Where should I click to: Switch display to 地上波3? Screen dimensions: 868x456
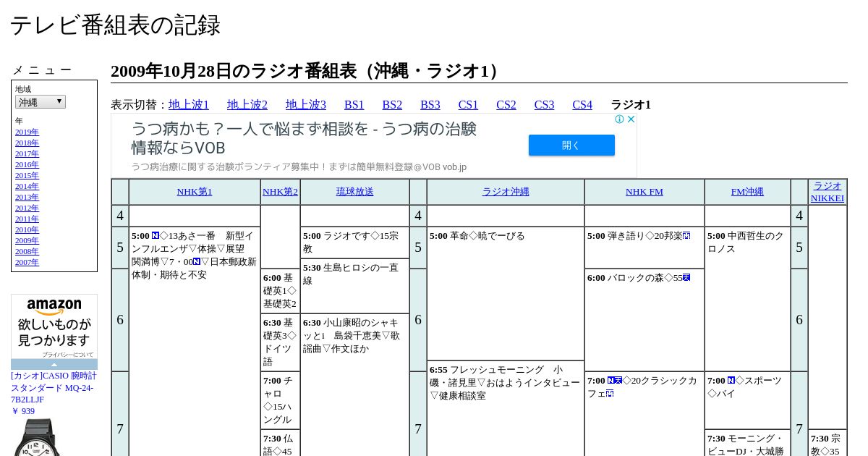click(x=306, y=105)
